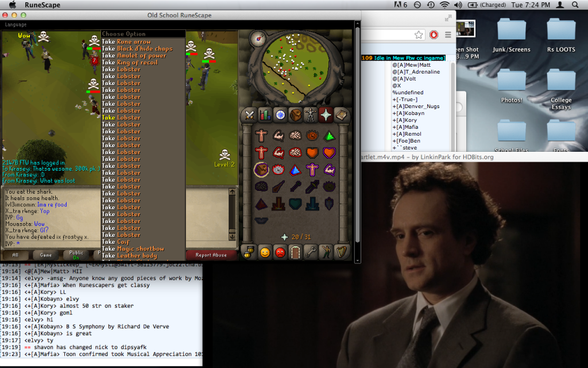The image size is (588, 368).
Task: Toggle Public chat filter button
Action: coord(76,255)
